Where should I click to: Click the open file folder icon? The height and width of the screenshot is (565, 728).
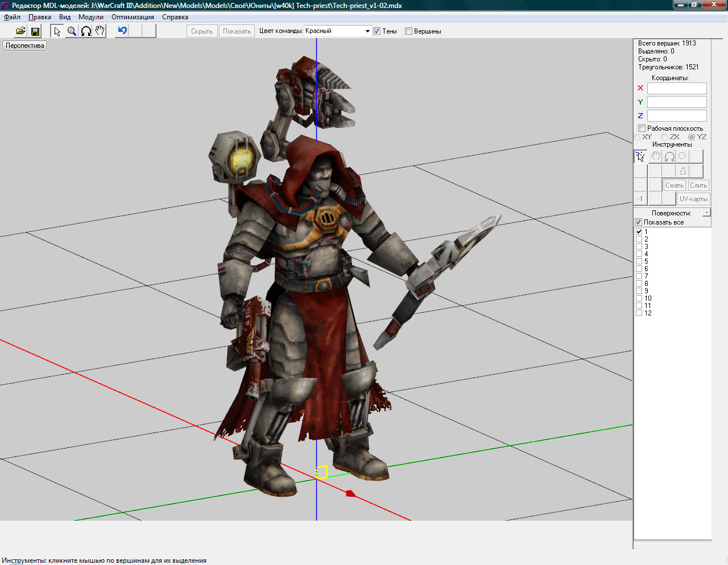coord(20,31)
